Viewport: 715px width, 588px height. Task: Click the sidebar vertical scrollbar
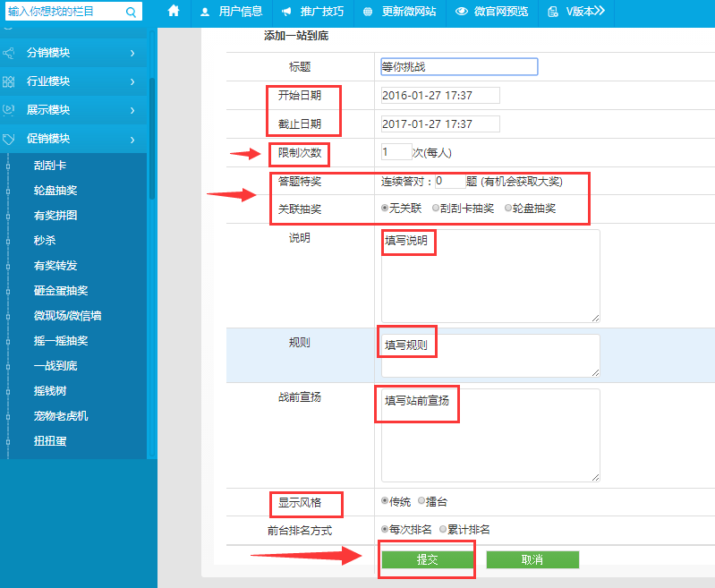click(152, 139)
